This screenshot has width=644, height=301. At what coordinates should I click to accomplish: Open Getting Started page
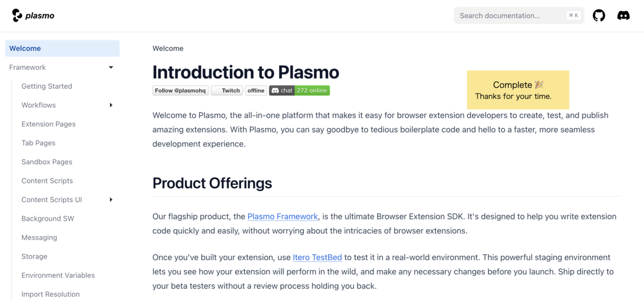47,86
